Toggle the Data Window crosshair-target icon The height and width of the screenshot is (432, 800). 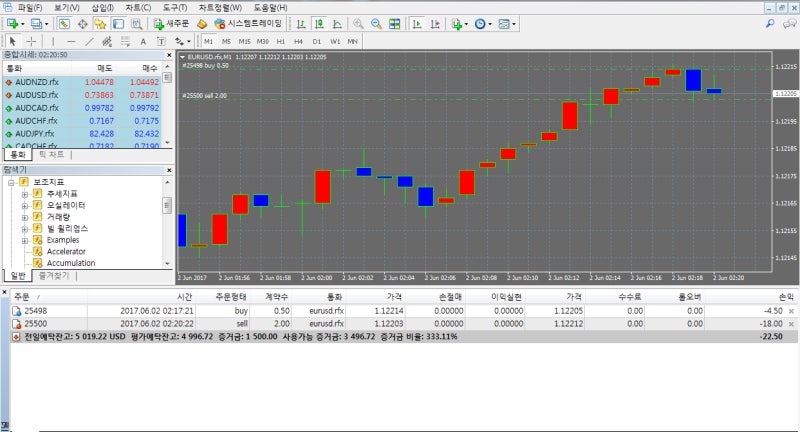point(83,23)
